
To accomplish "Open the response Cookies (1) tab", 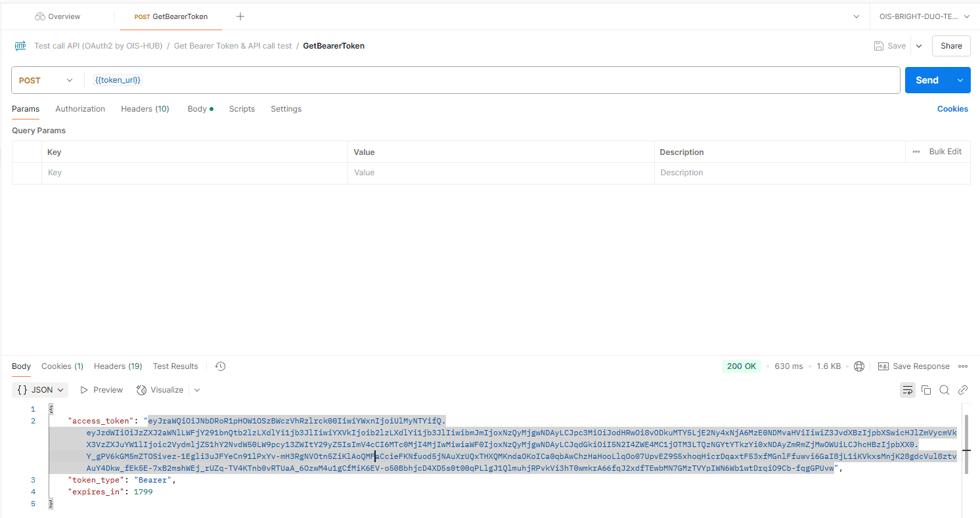I will pos(62,366).
